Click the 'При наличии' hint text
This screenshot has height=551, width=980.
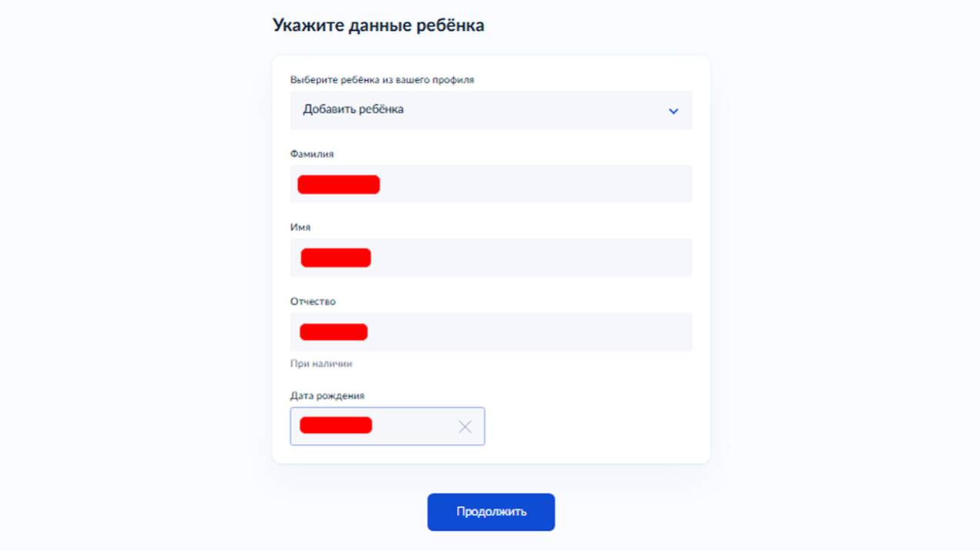321,364
